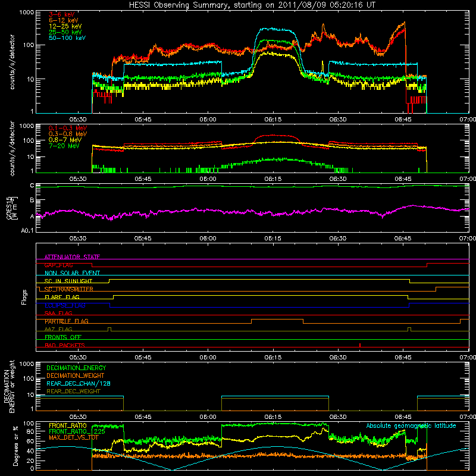Click the Absolute geomagnetic latitude label
The width and height of the screenshot is (476, 476).
(x=411, y=425)
